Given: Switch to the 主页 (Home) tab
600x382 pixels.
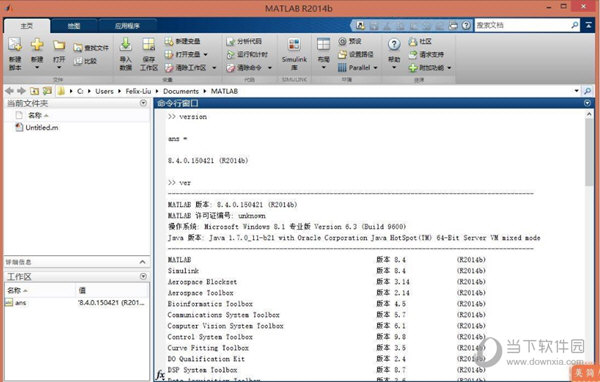Looking at the screenshot, I should click(x=27, y=26).
